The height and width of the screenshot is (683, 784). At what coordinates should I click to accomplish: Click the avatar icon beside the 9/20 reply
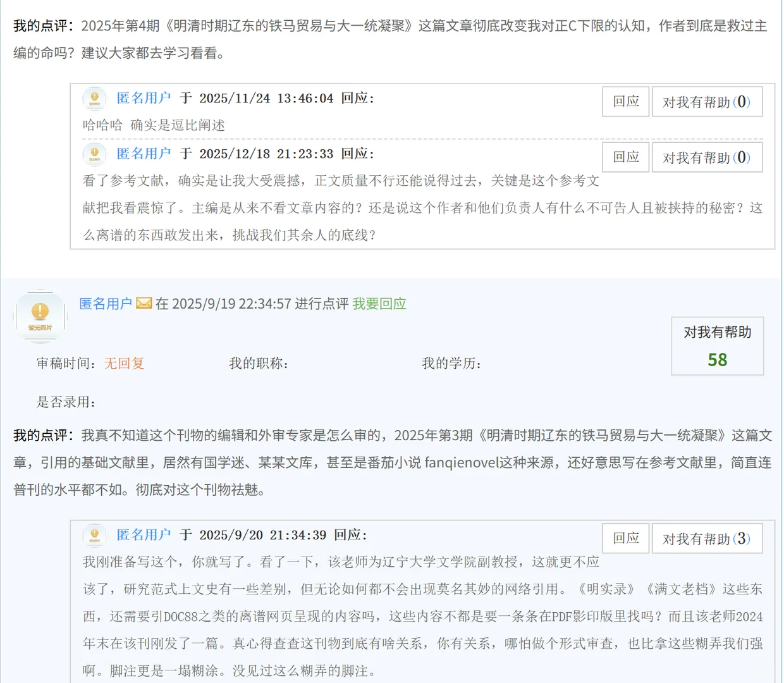coord(94,535)
